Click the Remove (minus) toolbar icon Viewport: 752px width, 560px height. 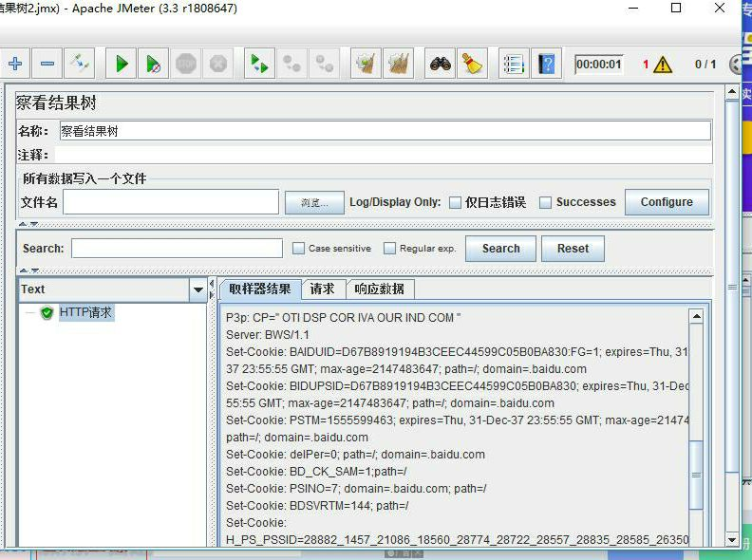click(x=47, y=64)
